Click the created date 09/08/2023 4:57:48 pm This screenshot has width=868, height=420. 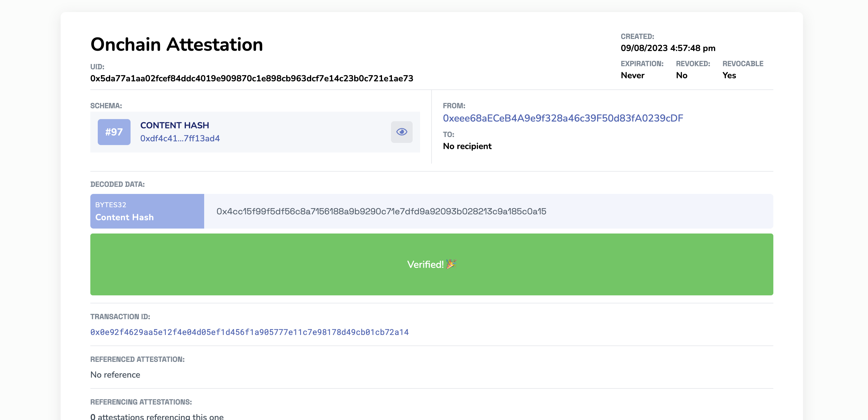(668, 48)
